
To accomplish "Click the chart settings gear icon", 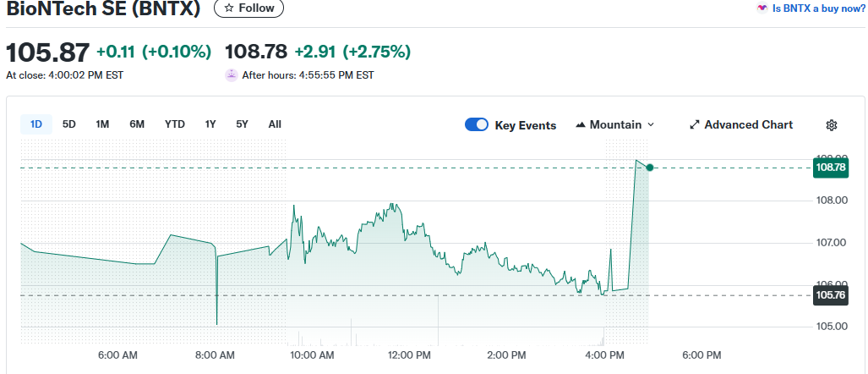I will coord(831,125).
